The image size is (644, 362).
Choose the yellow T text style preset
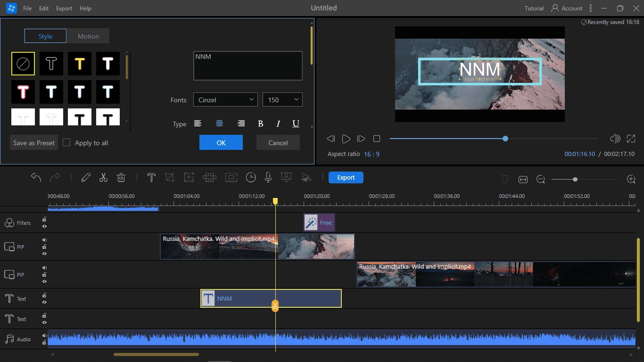(80, 64)
